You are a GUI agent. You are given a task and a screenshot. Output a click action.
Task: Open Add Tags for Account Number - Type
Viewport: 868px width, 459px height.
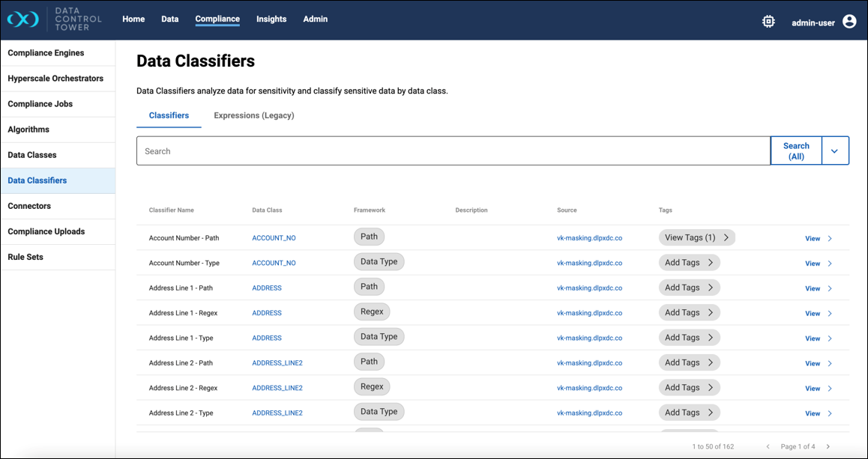click(689, 263)
